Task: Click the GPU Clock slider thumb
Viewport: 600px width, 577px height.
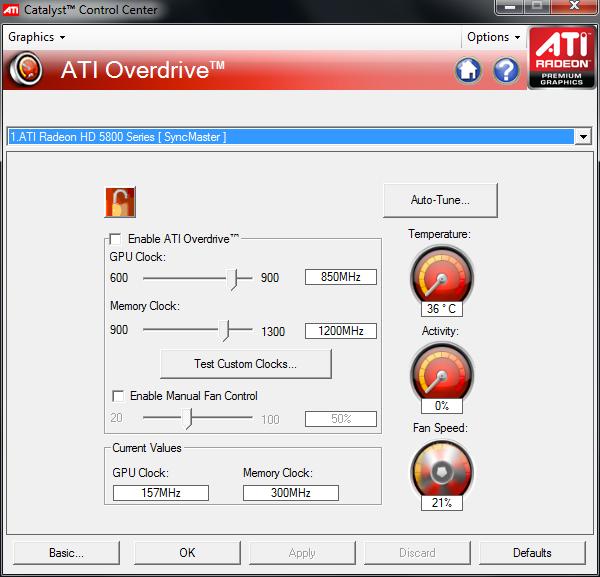Action: coord(232,279)
